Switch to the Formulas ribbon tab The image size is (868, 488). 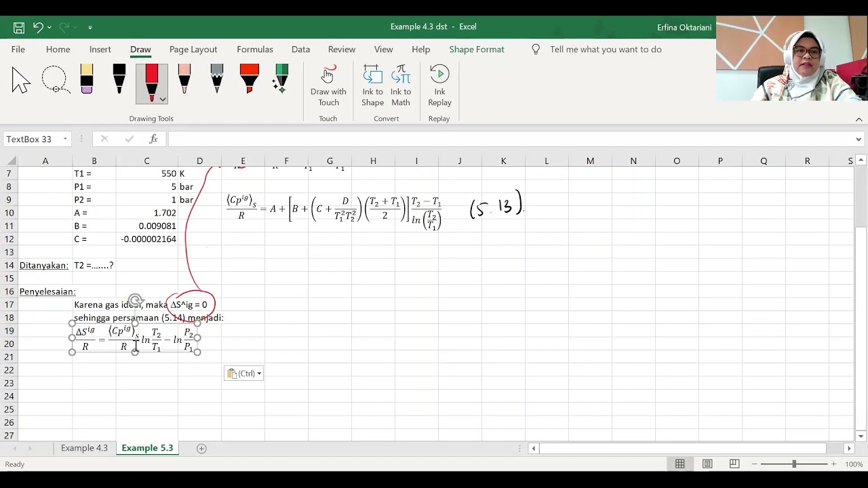tap(255, 49)
